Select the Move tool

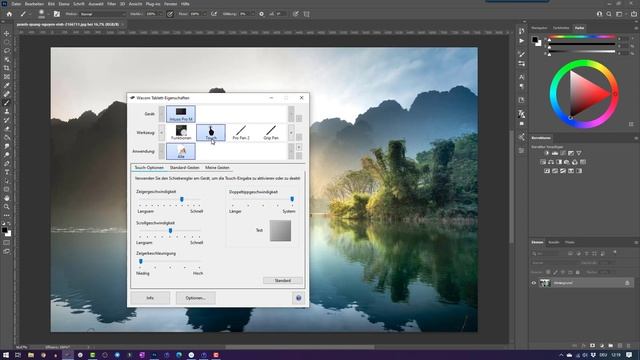[x=7, y=33]
